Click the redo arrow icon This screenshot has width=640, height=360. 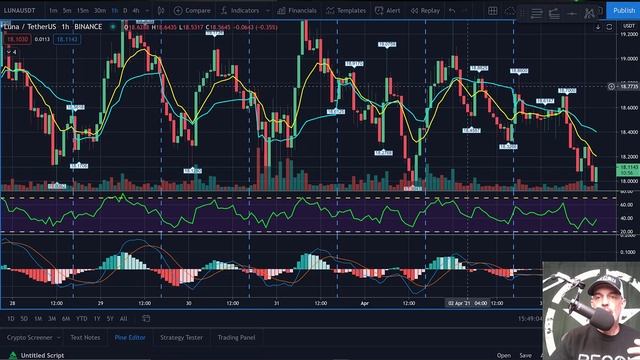[x=465, y=11]
